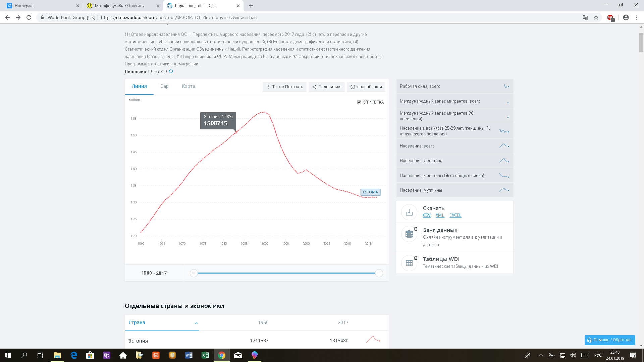Click the Помощь / Обратная help button

pos(609,340)
